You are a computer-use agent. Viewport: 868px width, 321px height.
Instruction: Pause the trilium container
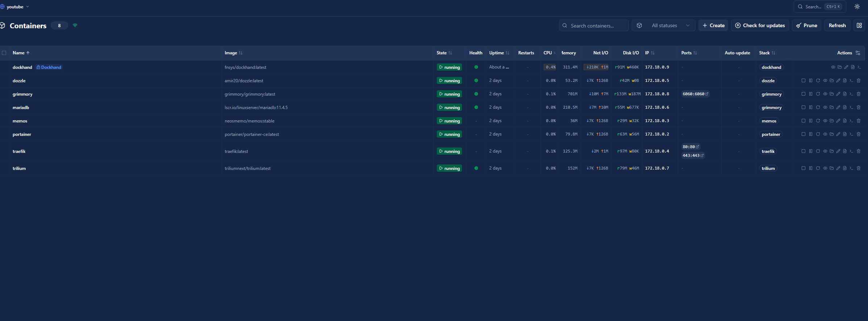811,168
